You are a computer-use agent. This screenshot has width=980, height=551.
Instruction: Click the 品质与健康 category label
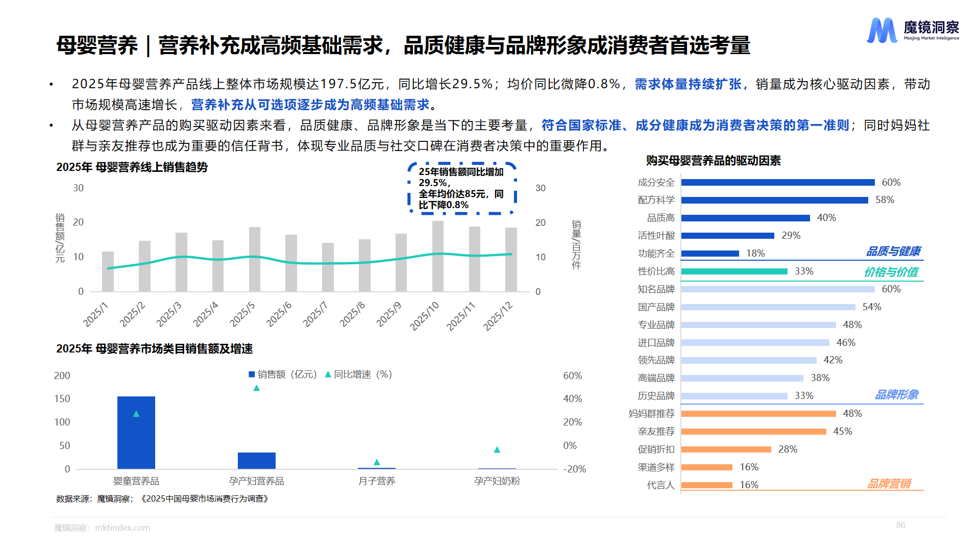click(x=893, y=252)
